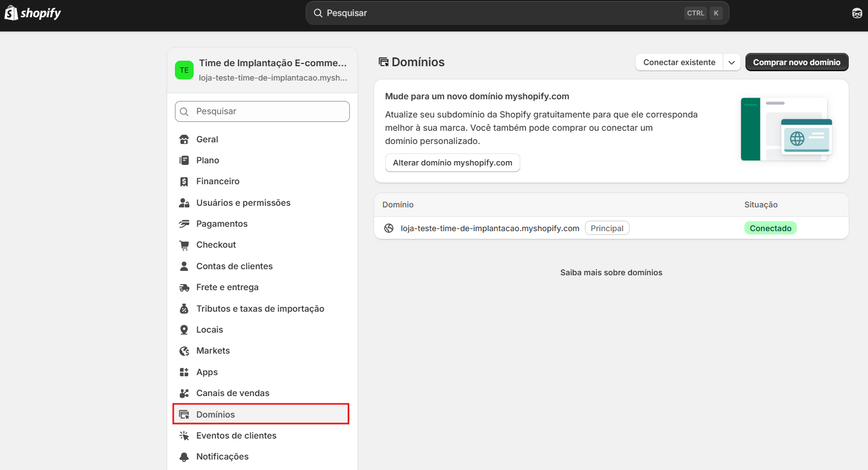This screenshot has width=868, height=470.
Task: Select Pagamentos in the sidebar
Action: click(262, 224)
